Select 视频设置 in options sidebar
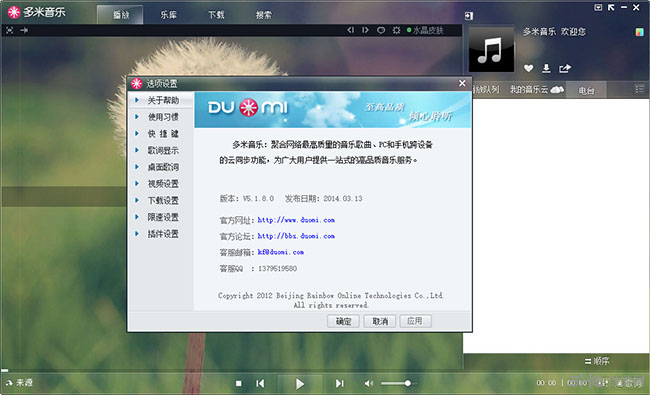The image size is (650, 395). (161, 184)
